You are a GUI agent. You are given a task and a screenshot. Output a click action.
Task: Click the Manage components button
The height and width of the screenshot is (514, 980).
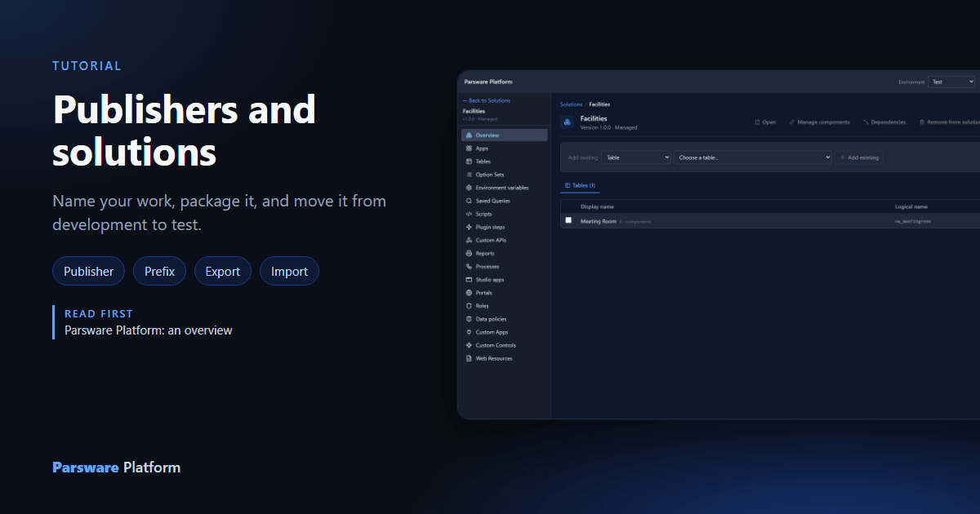(819, 122)
